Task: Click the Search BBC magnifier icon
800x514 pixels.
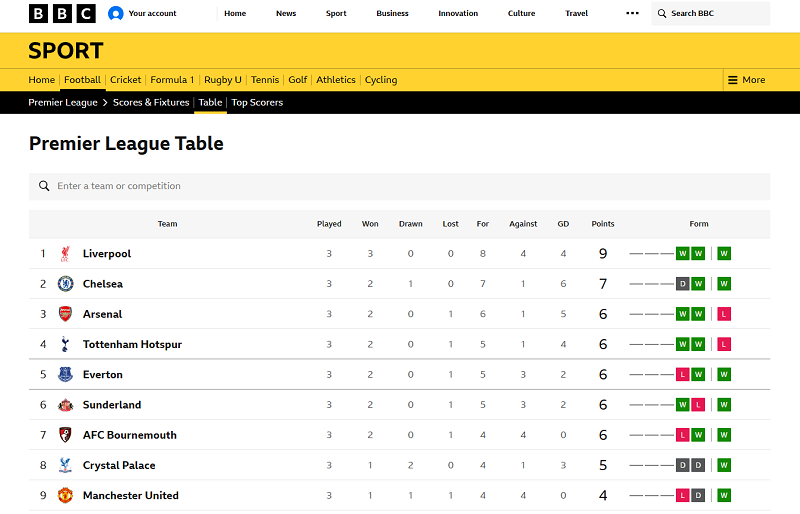Action: point(662,13)
